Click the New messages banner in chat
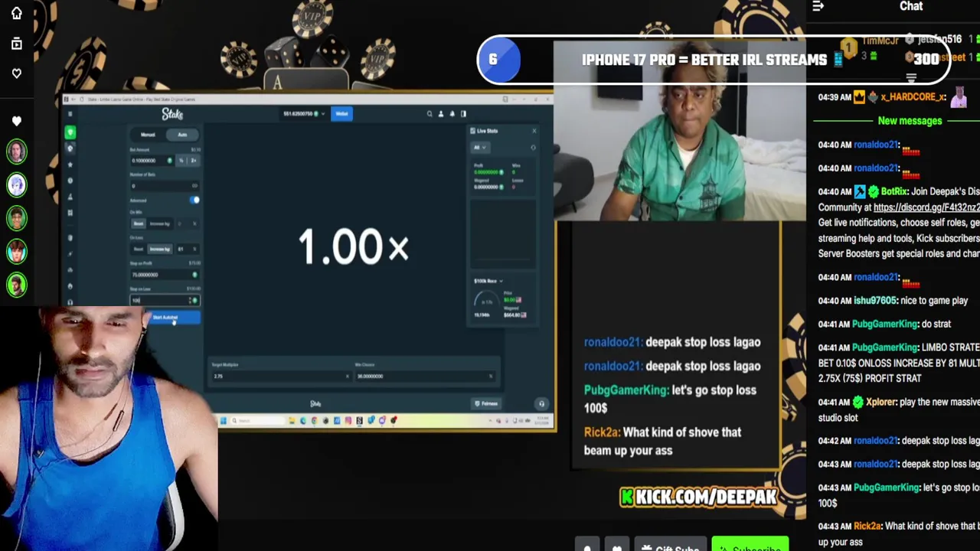Screen dimensions: 980x551 tap(910, 121)
